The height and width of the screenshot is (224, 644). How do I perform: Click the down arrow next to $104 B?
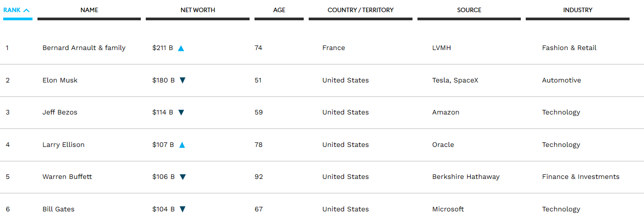(x=182, y=209)
